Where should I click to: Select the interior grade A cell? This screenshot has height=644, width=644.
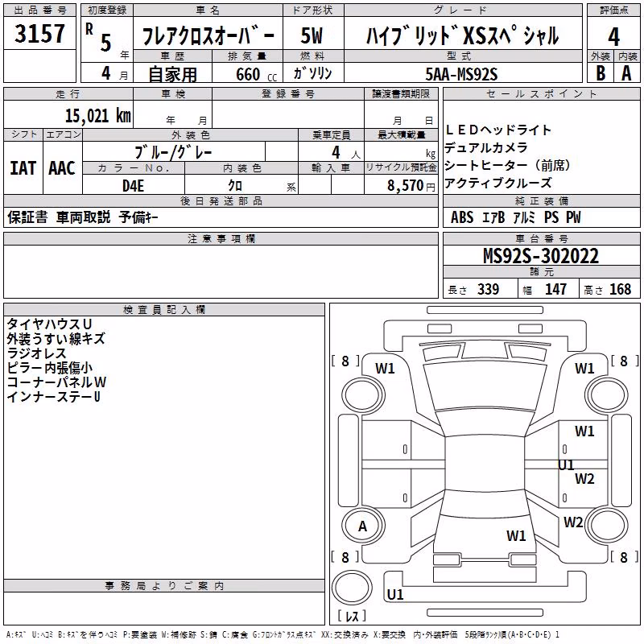[x=626, y=73]
